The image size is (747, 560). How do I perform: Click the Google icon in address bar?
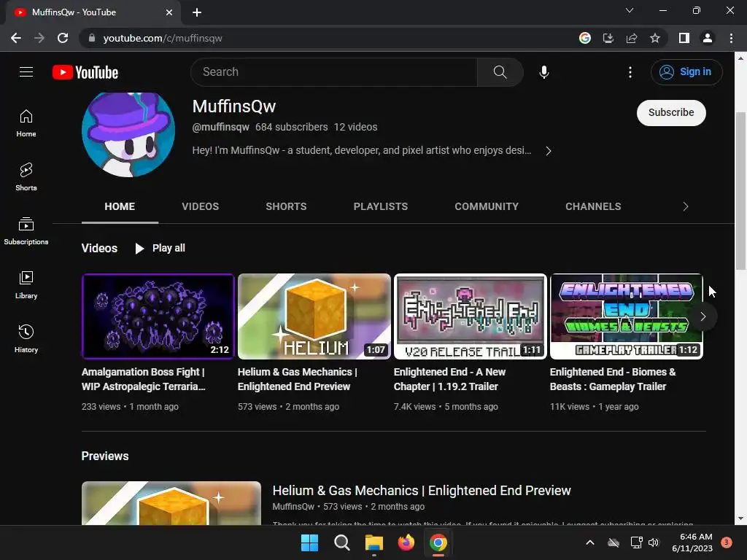(585, 38)
